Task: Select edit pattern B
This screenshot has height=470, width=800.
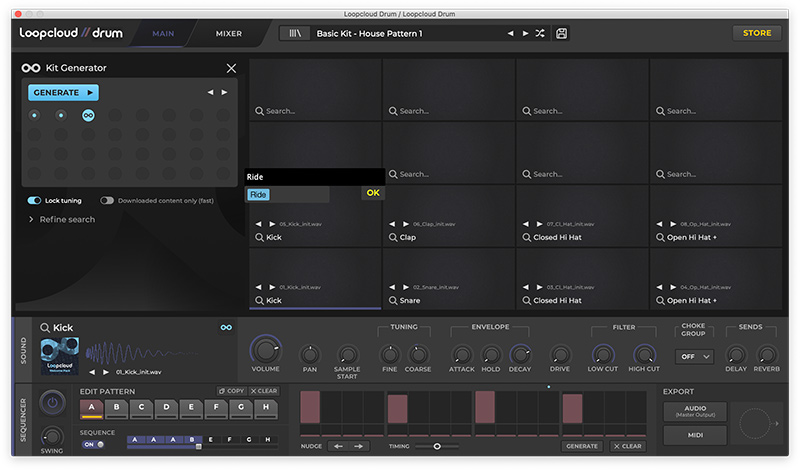Action: coord(117,408)
